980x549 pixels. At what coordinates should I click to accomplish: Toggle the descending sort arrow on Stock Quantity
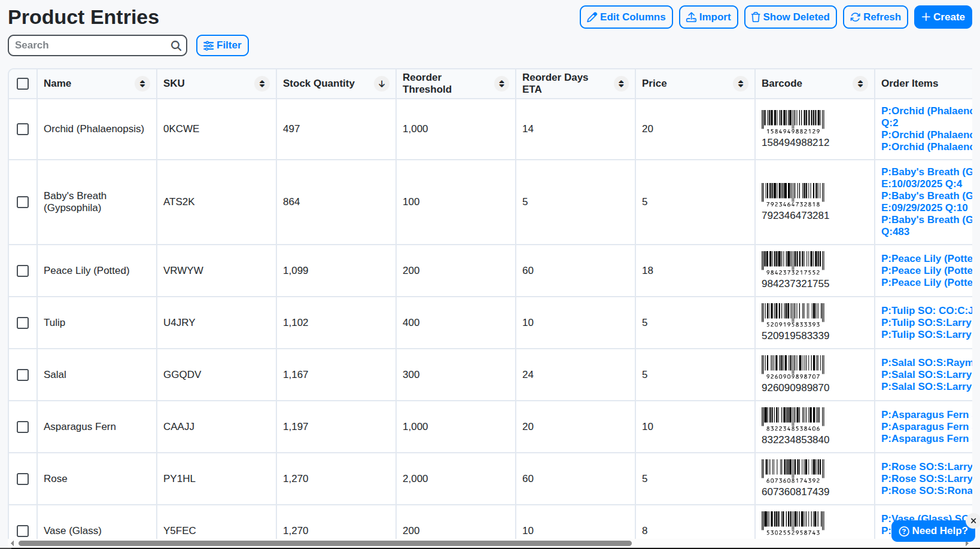(382, 84)
